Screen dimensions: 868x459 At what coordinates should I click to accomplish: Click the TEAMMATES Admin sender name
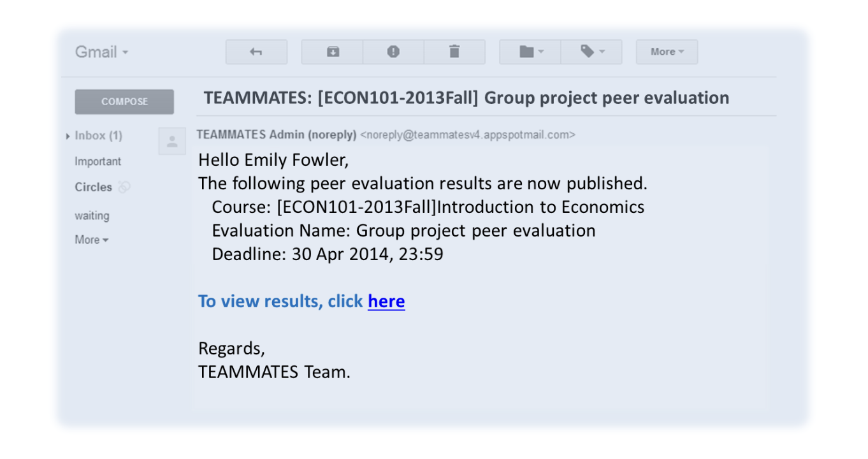(277, 135)
